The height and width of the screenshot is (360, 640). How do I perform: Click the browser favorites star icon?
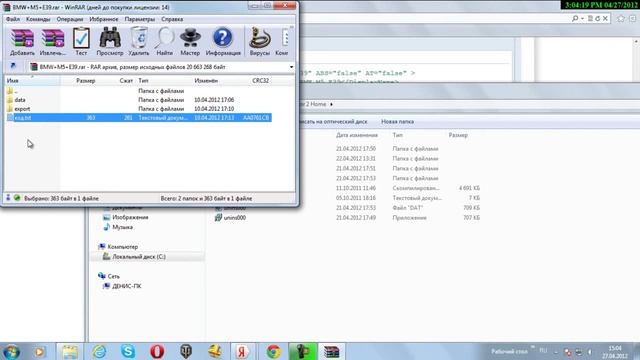(620, 18)
